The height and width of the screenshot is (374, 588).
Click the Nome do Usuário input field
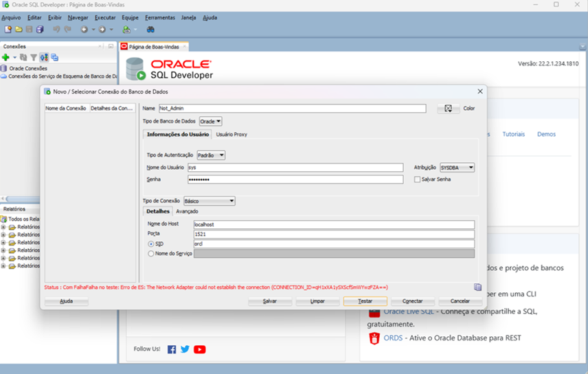pos(295,168)
